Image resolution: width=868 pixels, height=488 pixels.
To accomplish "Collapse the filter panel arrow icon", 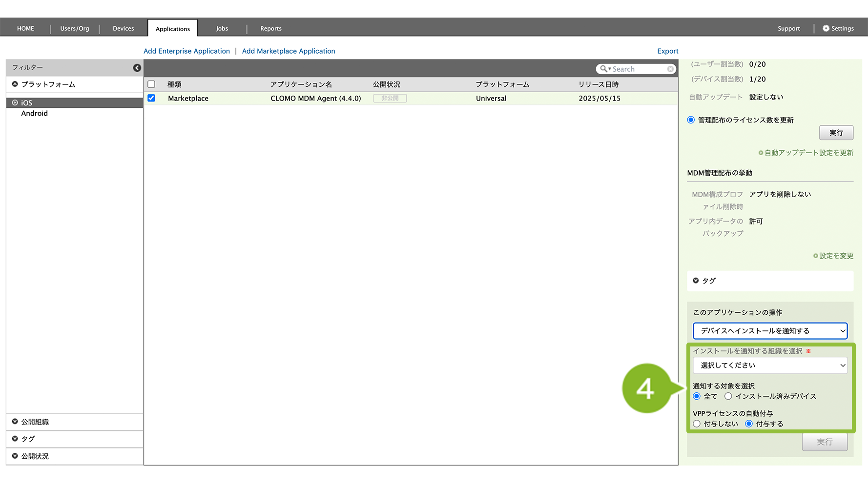I will 137,68.
